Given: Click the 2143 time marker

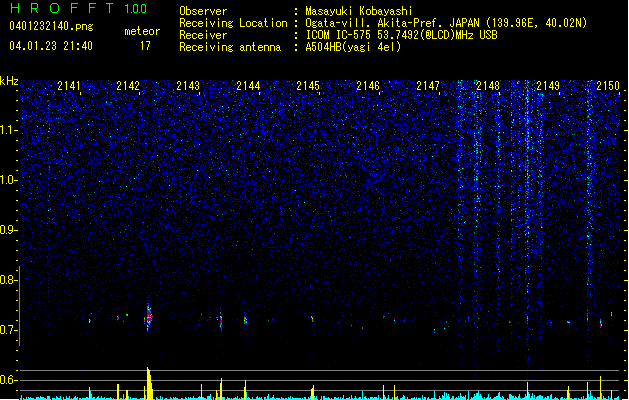Looking at the screenshot, I should tap(188, 86).
